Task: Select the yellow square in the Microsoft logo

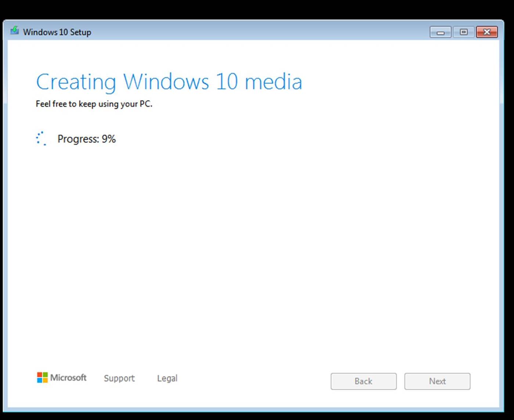Action: pos(45,380)
